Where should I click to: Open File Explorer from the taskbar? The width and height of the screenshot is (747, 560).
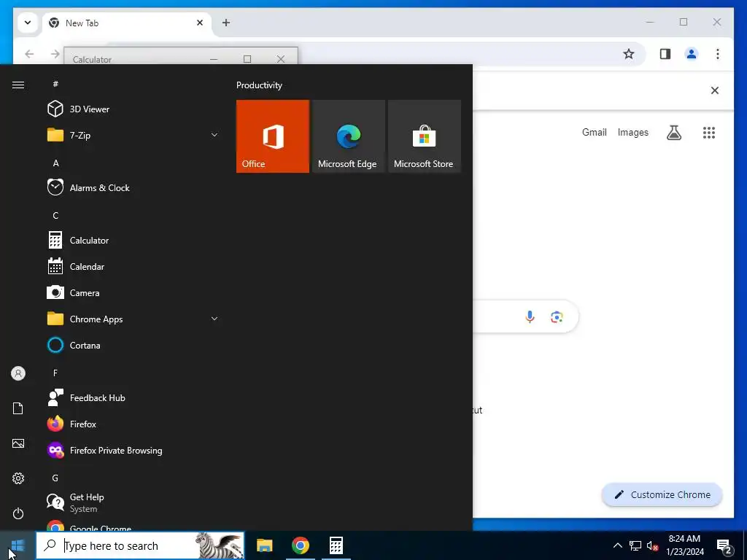[x=264, y=545]
